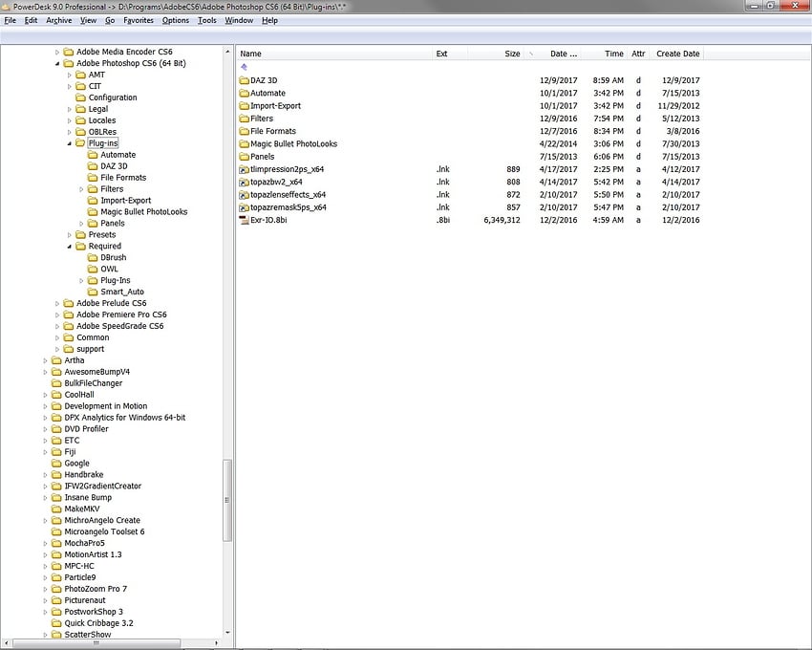Click the OWL folder icon in tree
The width and height of the screenshot is (812, 650).
[92, 269]
